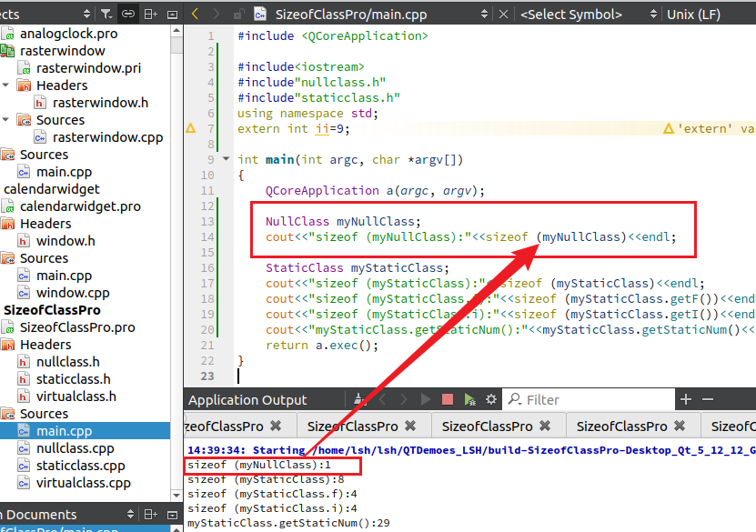
Task: Open staticclass.h header file
Action: click(x=74, y=379)
